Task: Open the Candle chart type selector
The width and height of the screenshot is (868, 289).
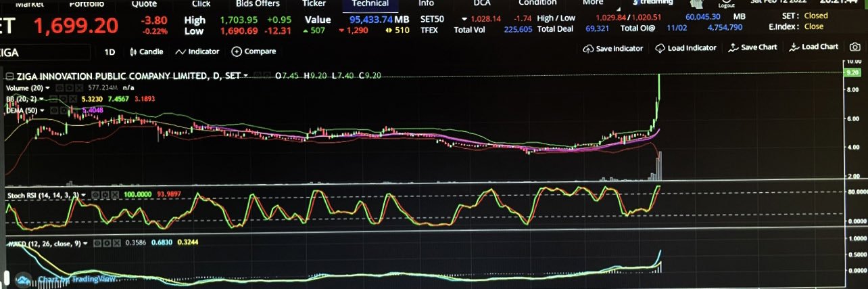Action: click(x=147, y=51)
